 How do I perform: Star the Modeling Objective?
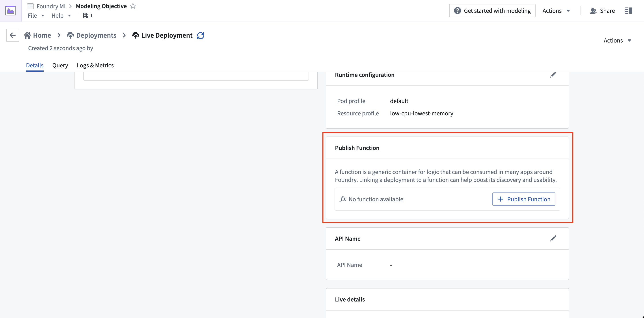(133, 6)
